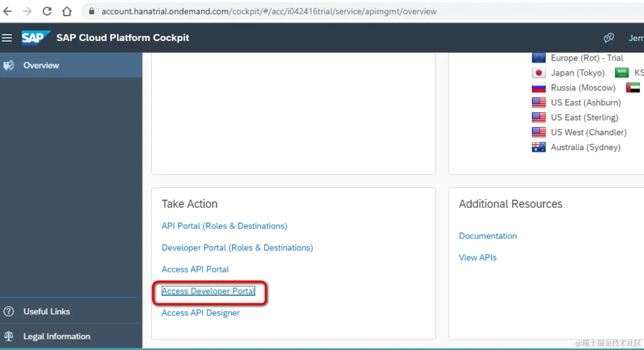Viewport: 644px width, 350px height.
Task: Click the UAE flag icon
Action: (633, 88)
